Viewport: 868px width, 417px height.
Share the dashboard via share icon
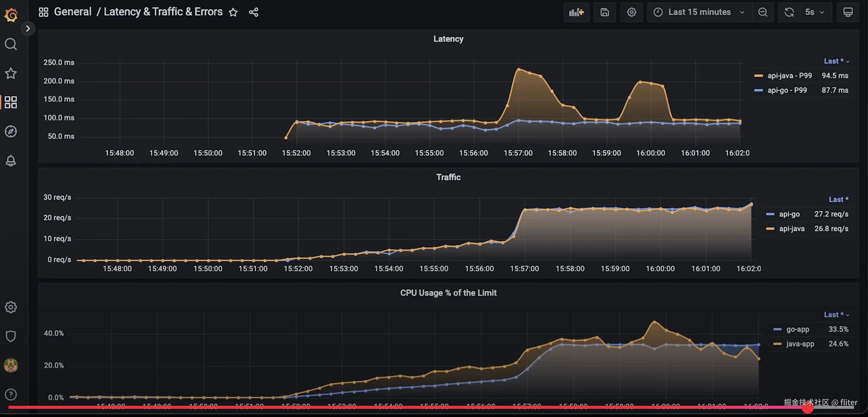click(253, 12)
